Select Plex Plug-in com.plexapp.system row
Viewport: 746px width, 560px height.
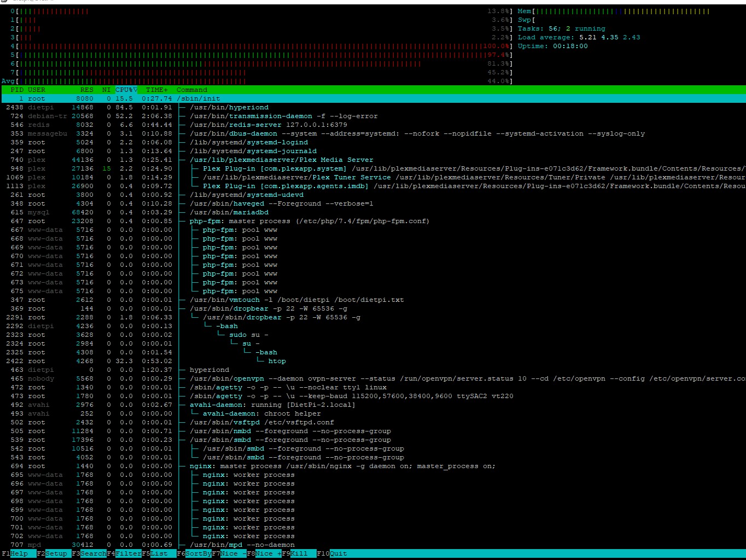point(373,168)
